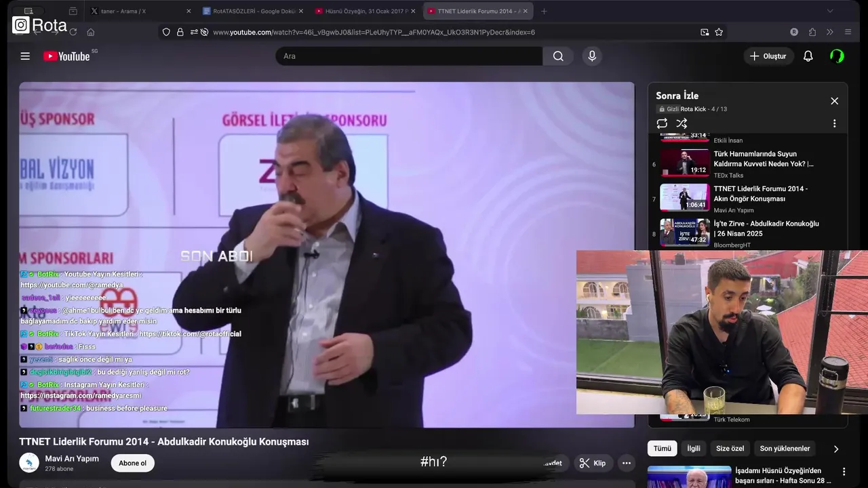Open a new browser tab
Viewport: 868px width, 488px height.
(x=544, y=12)
